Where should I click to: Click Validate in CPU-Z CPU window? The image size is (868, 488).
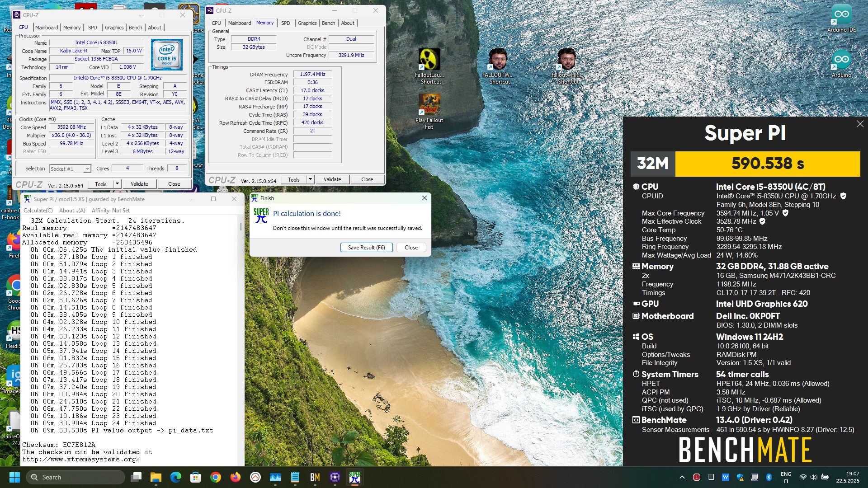[139, 184]
